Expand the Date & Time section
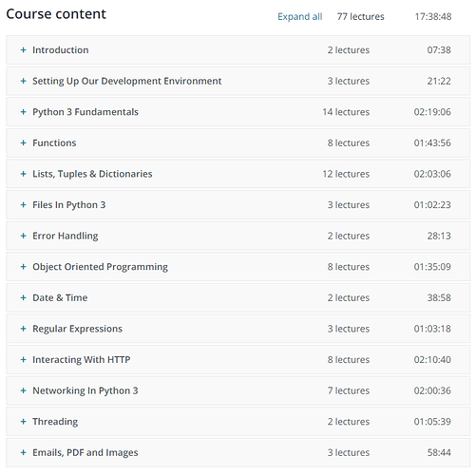The image size is (476, 475). [238, 298]
